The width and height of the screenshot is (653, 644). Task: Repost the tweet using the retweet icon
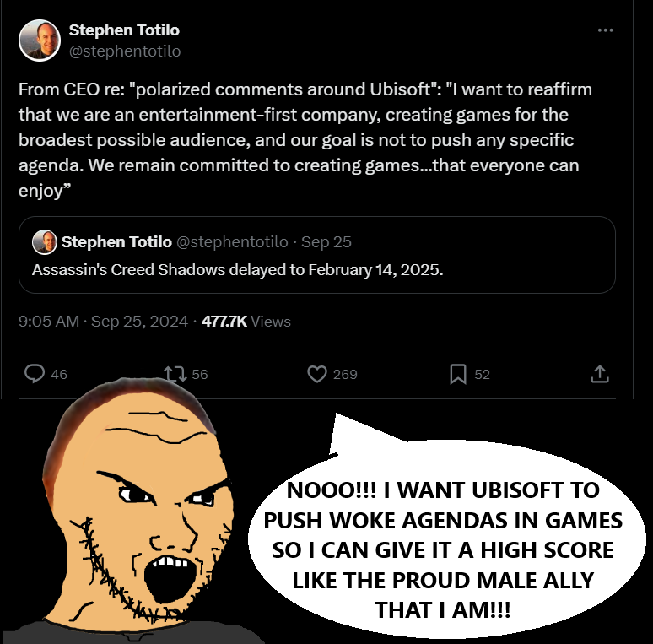click(175, 374)
